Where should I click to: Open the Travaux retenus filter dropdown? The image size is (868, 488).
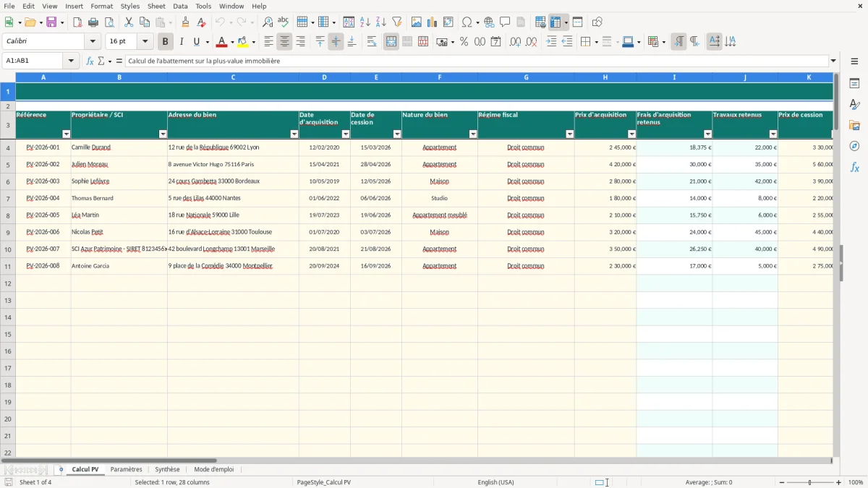(x=773, y=134)
